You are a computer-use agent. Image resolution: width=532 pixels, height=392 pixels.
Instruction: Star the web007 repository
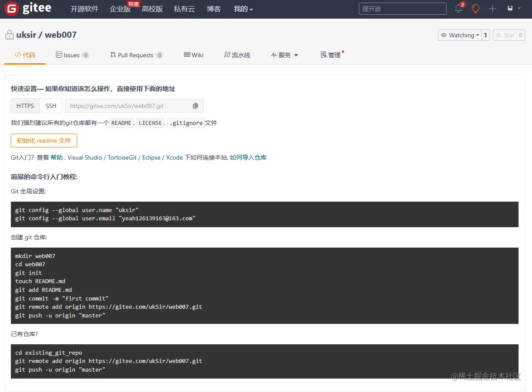pyautogui.click(x=505, y=35)
